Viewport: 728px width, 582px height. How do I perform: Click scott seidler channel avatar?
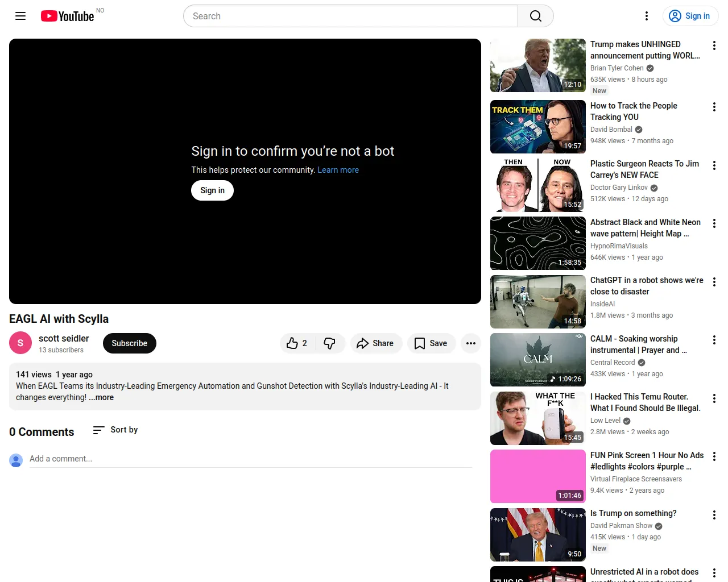point(20,343)
